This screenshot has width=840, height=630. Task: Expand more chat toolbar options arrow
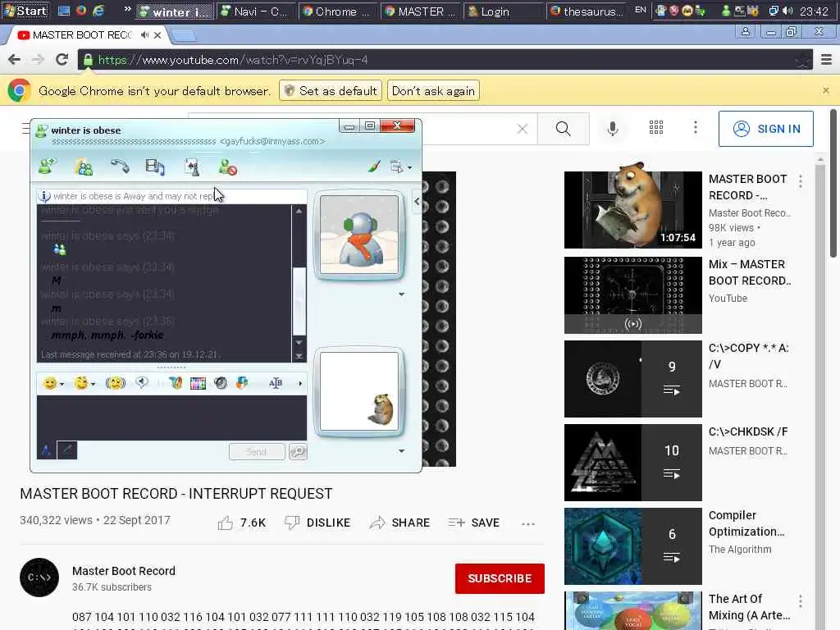[300, 383]
